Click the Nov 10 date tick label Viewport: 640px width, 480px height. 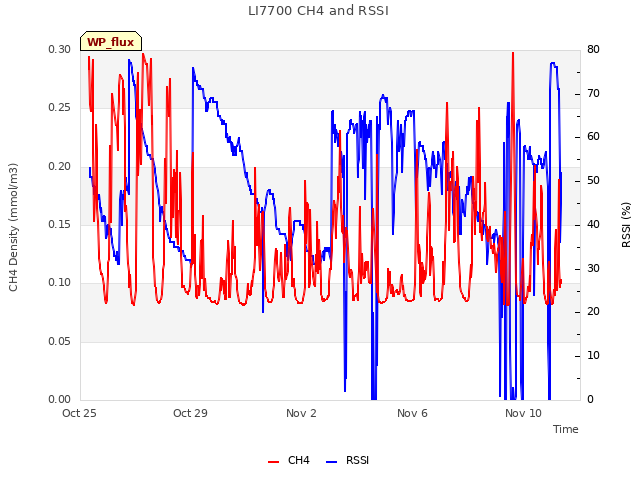[523, 413]
